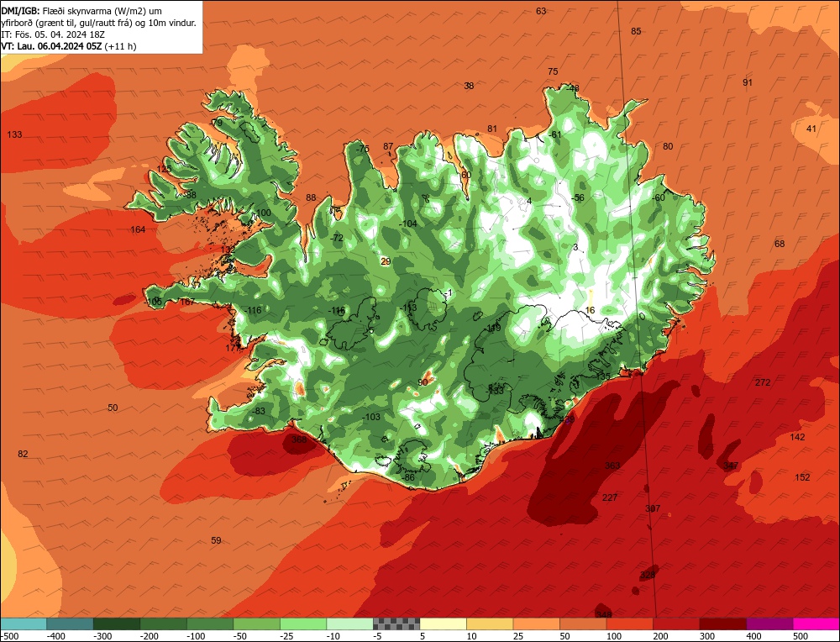Click the value '16' on the white area
The image size is (840, 642).
point(590,310)
